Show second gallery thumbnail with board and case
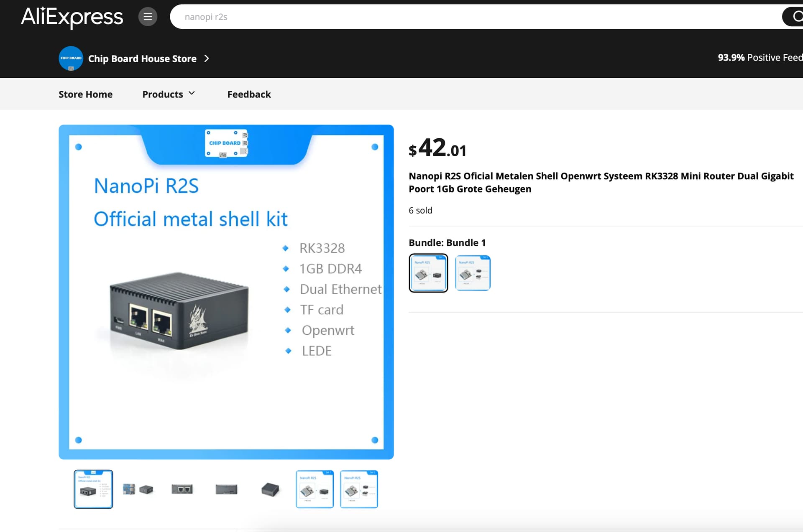803x532 pixels. tap(138, 489)
